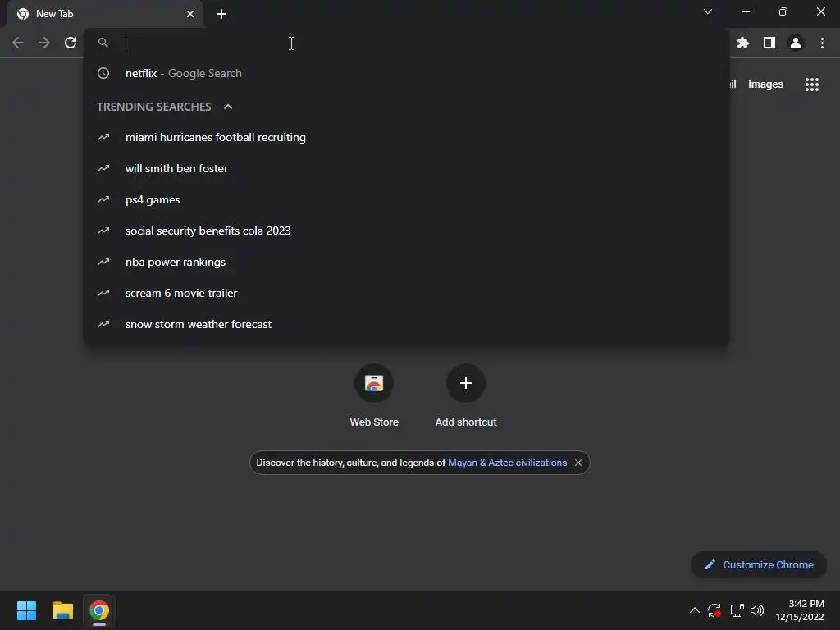Click trend arrow beside ps4 games
Image resolution: width=840 pixels, height=630 pixels.
point(103,199)
